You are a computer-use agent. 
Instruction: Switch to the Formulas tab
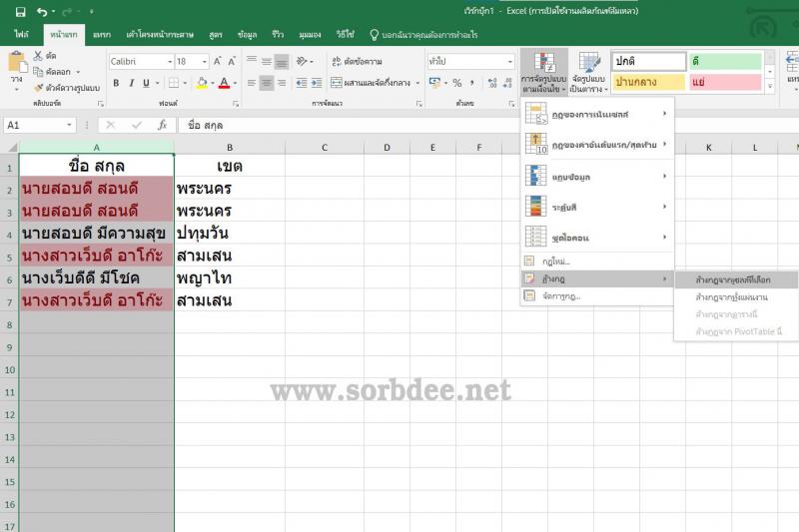coord(216,35)
